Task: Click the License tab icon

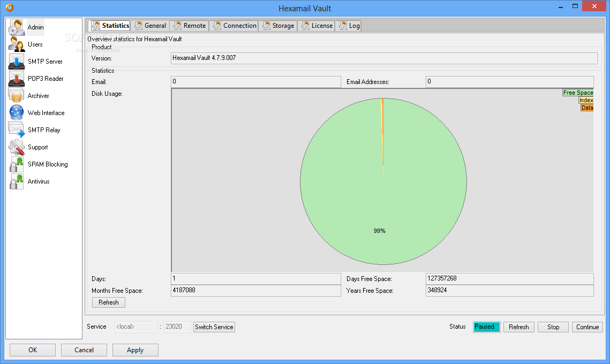Action: 305,26
